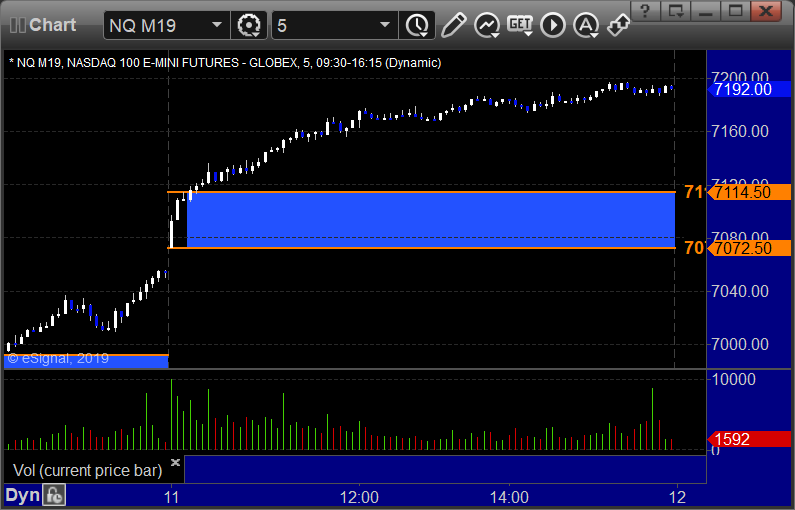Click the Vol (current price bar) label

88,470
